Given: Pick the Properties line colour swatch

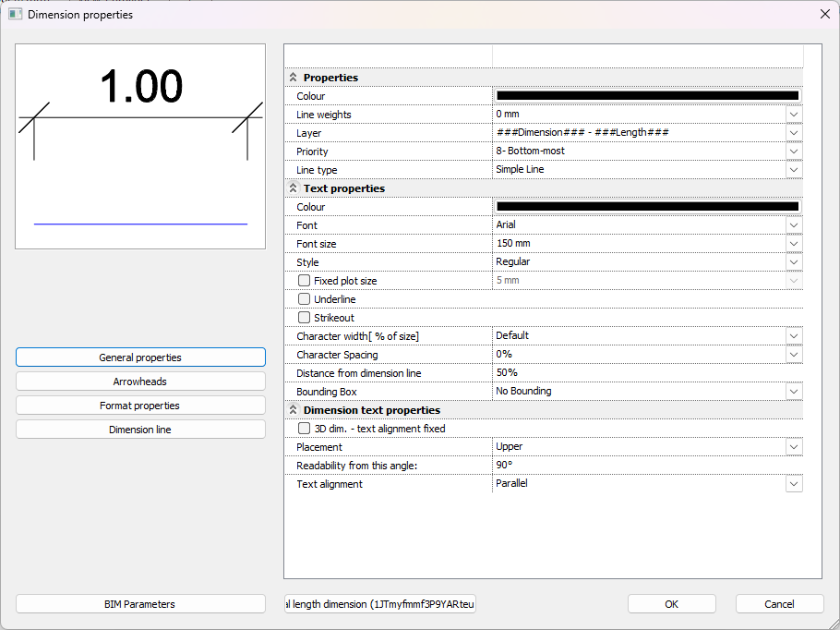Looking at the screenshot, I should click(647, 96).
